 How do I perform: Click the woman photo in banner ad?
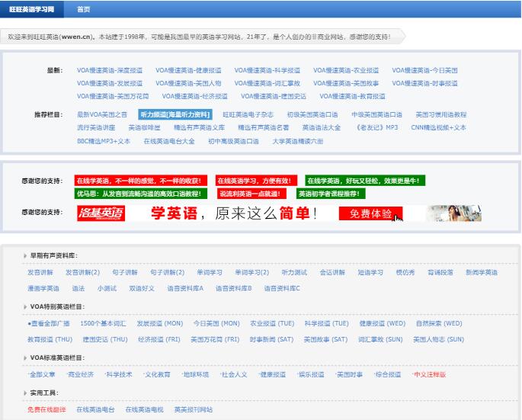454,213
